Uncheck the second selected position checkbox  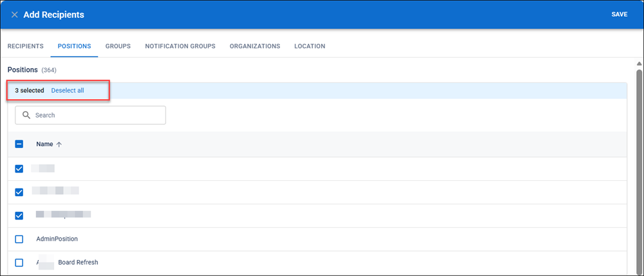click(x=19, y=192)
